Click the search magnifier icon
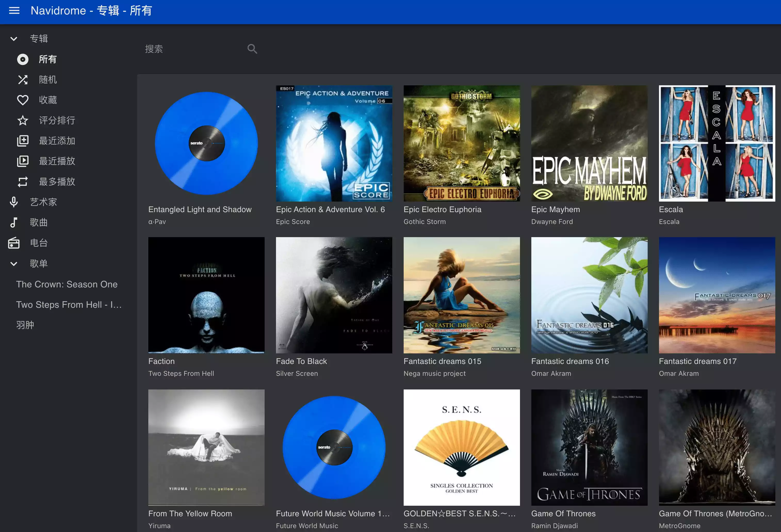Image resolution: width=781 pixels, height=532 pixels. point(252,49)
